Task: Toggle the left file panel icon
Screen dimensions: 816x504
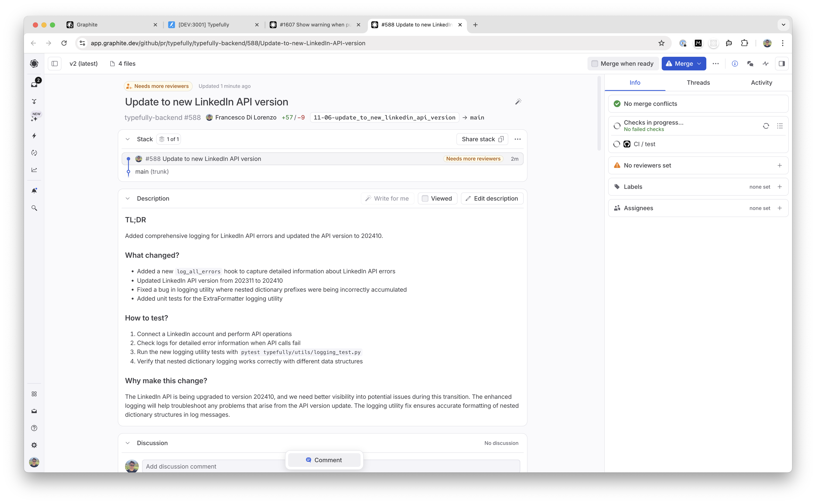Action: tap(55, 64)
